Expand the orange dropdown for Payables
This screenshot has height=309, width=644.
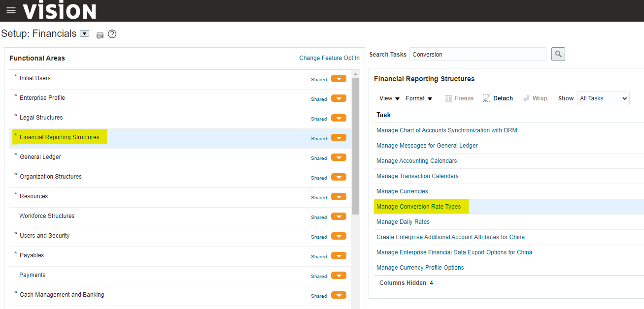pos(339,256)
